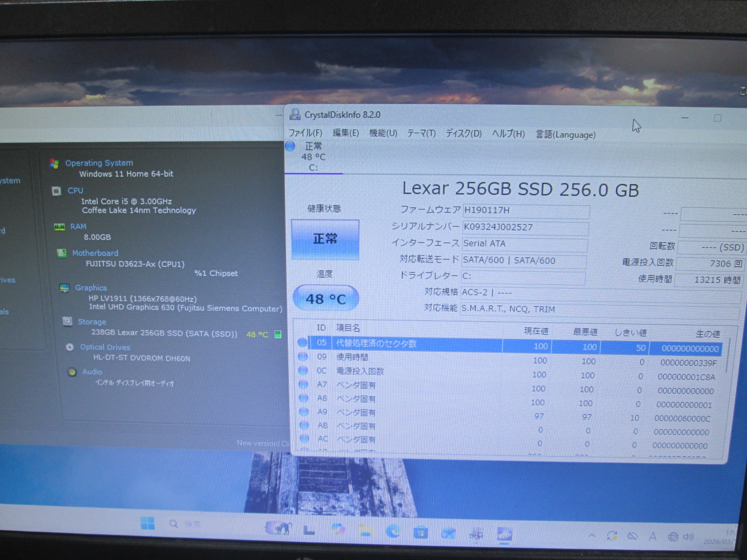This screenshot has width=747, height=560.
Task: Click status indicator for attribute 0C row
Action: pos(303,371)
